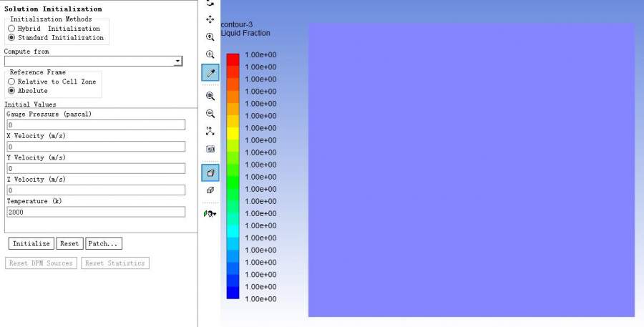Click the Initialization Methods group label

pos(51,19)
